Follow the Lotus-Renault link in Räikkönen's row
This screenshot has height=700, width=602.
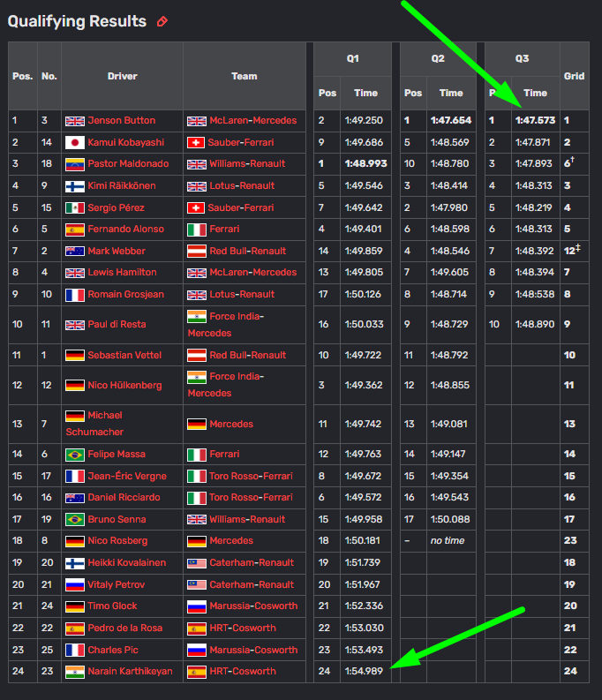click(242, 185)
